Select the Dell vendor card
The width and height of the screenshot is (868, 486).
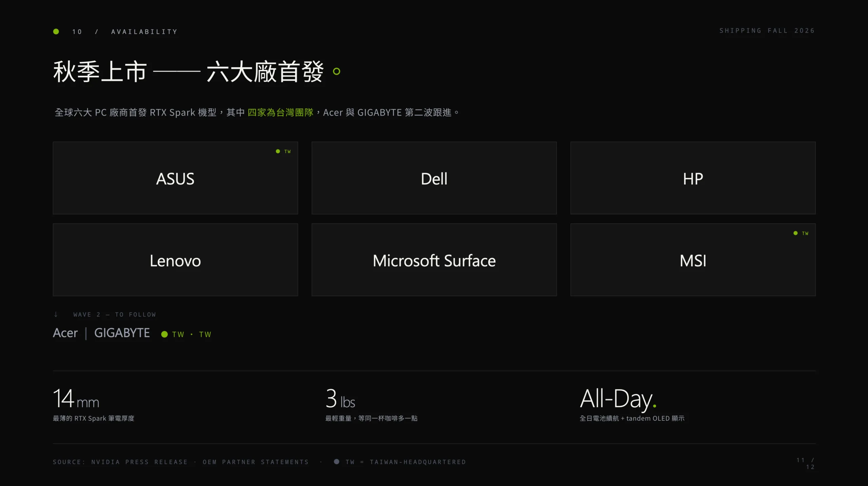point(434,178)
